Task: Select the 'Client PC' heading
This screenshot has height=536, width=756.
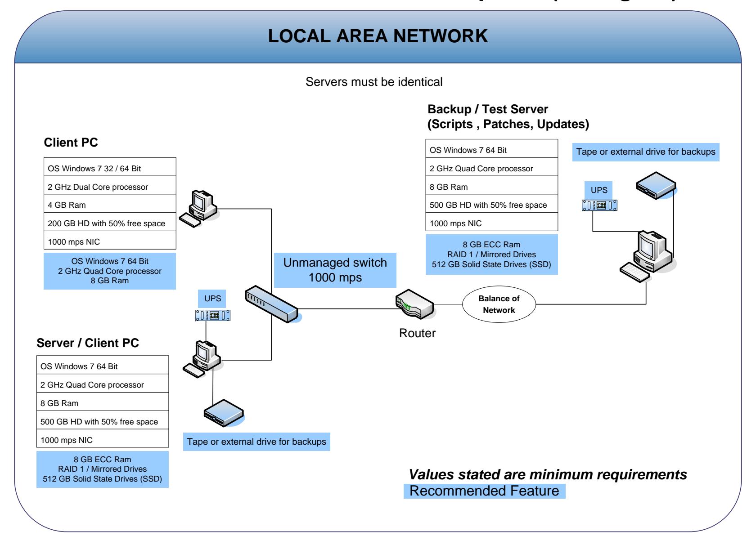Action: pos(71,143)
